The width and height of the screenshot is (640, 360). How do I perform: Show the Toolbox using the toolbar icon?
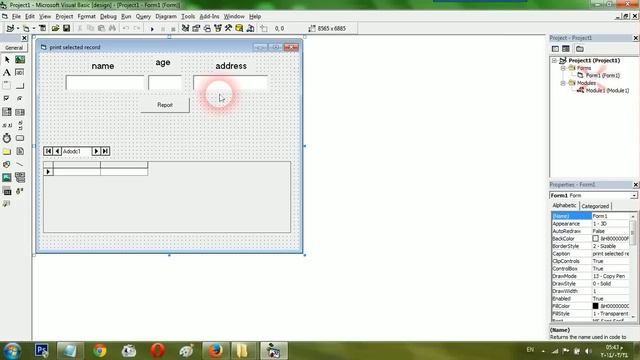[x=228, y=28]
